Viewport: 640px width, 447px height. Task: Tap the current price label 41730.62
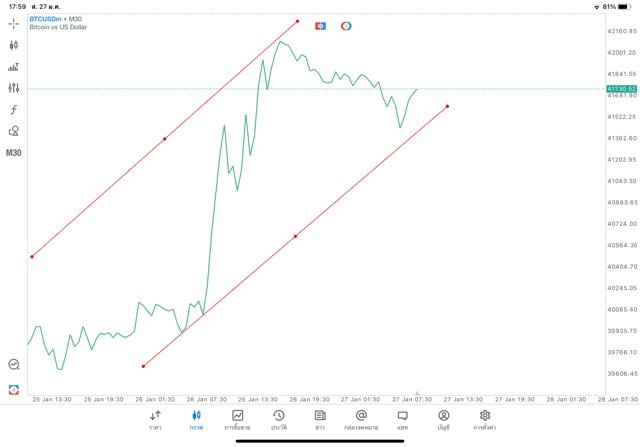click(x=621, y=89)
